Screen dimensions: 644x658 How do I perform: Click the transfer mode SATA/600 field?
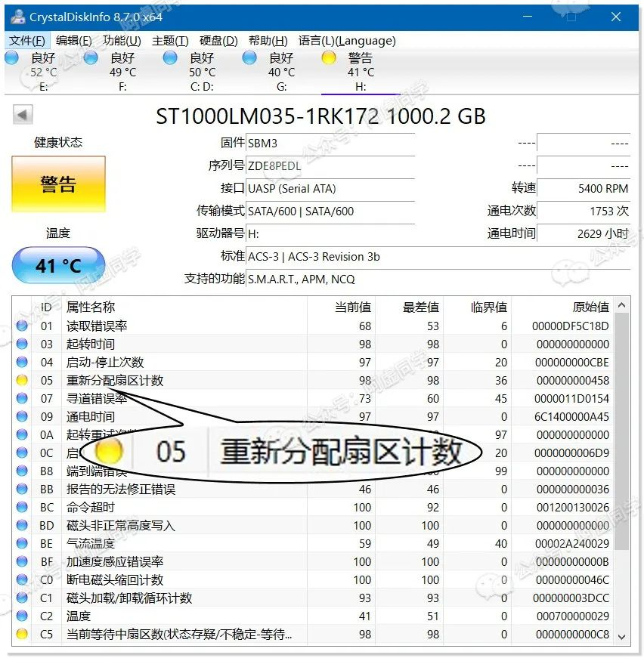pos(330,212)
